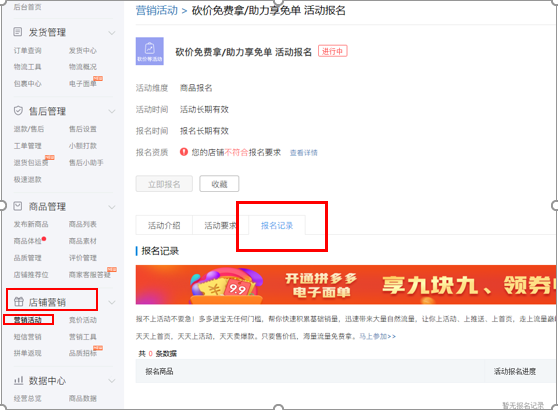This screenshot has height=410, width=558.
Task: Open 后台首页 in the sidebar
Action: pyautogui.click(x=27, y=7)
